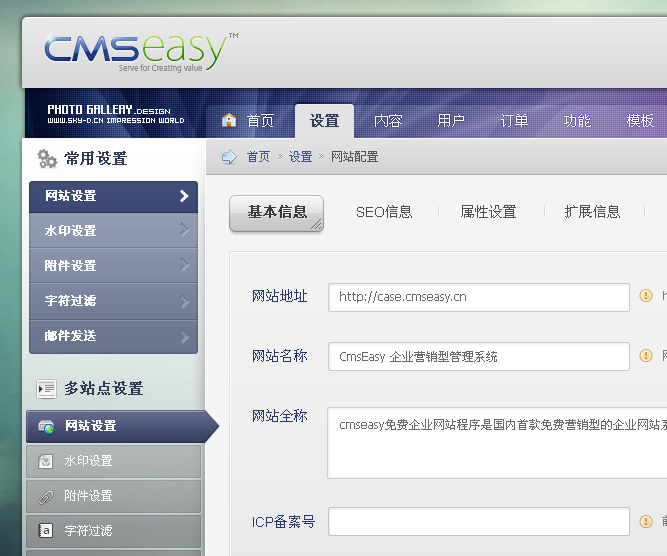Click the CMSeasy logo
This screenshot has width=667, height=556.
(x=141, y=52)
